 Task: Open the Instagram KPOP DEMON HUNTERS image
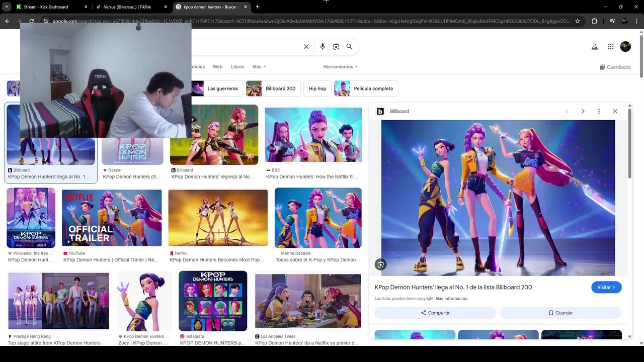[213, 301]
